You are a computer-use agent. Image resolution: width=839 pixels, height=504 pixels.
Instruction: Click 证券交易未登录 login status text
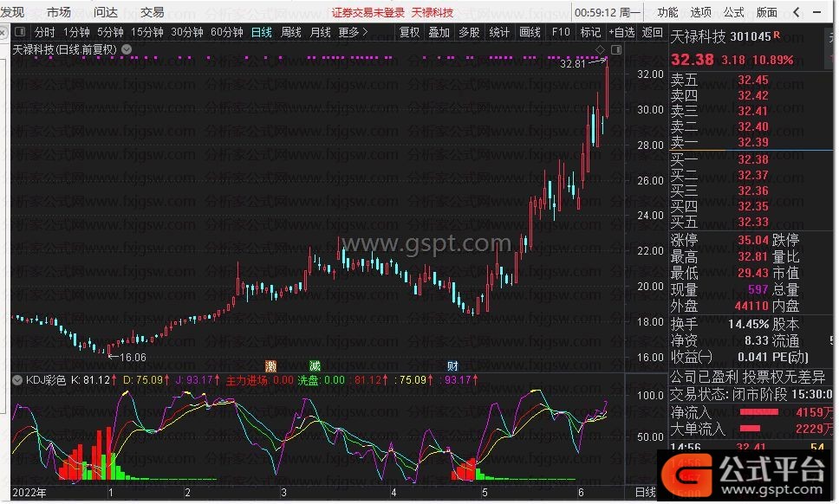367,12
